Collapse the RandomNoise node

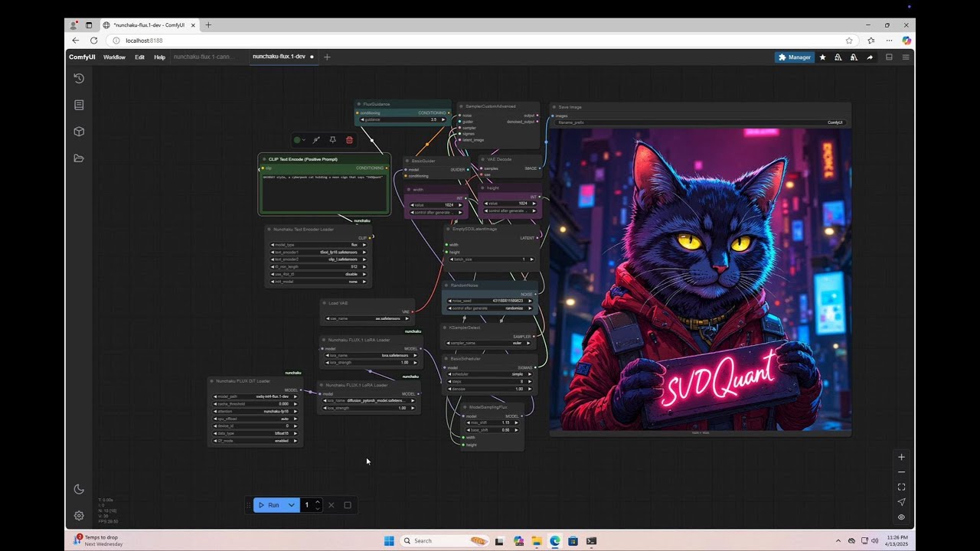tap(447, 285)
